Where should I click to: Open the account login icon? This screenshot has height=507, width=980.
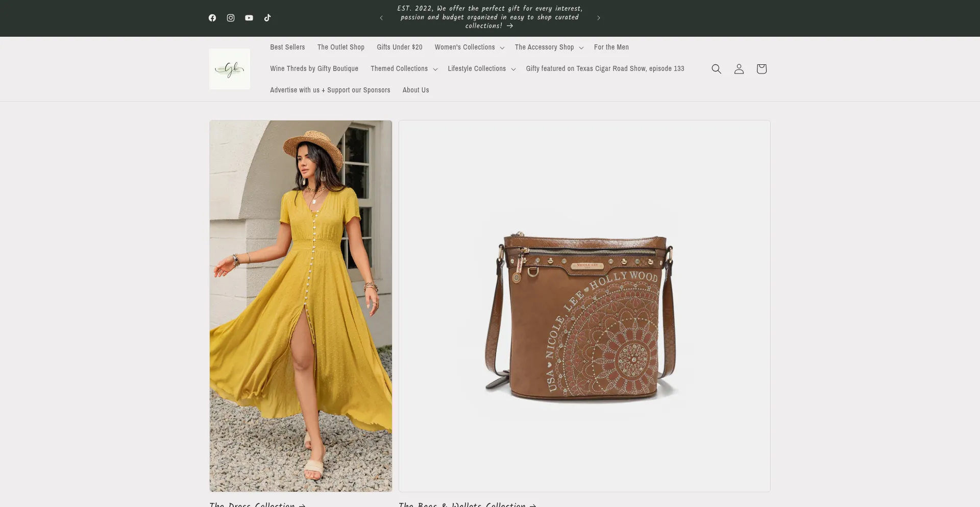tap(739, 69)
